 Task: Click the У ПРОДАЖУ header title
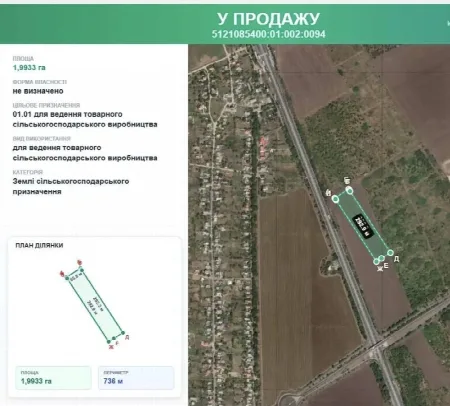268,19
